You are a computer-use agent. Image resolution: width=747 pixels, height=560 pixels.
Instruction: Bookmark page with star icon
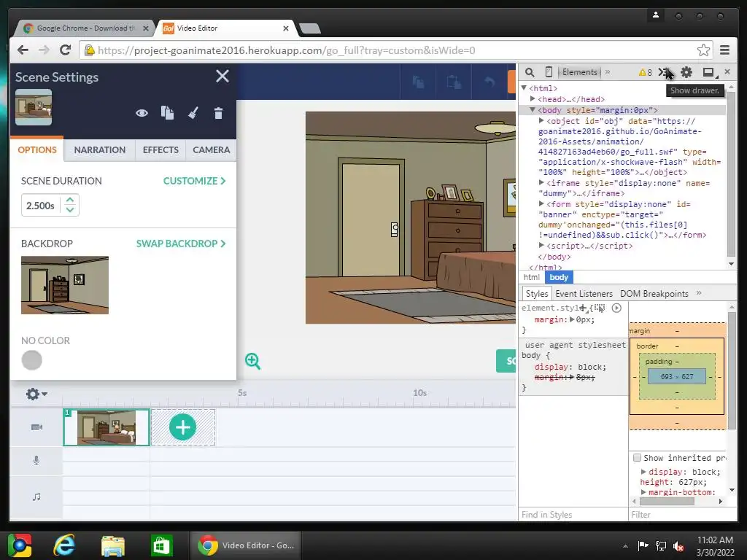(x=703, y=50)
